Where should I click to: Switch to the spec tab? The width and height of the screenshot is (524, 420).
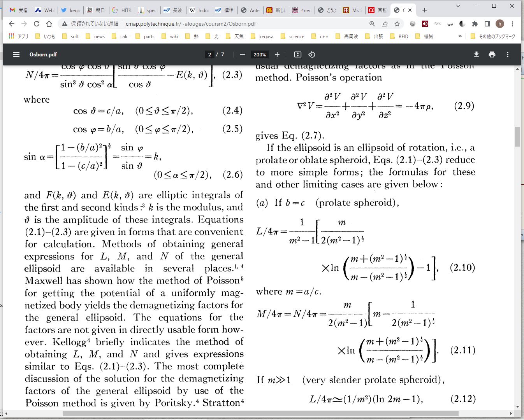point(147,10)
